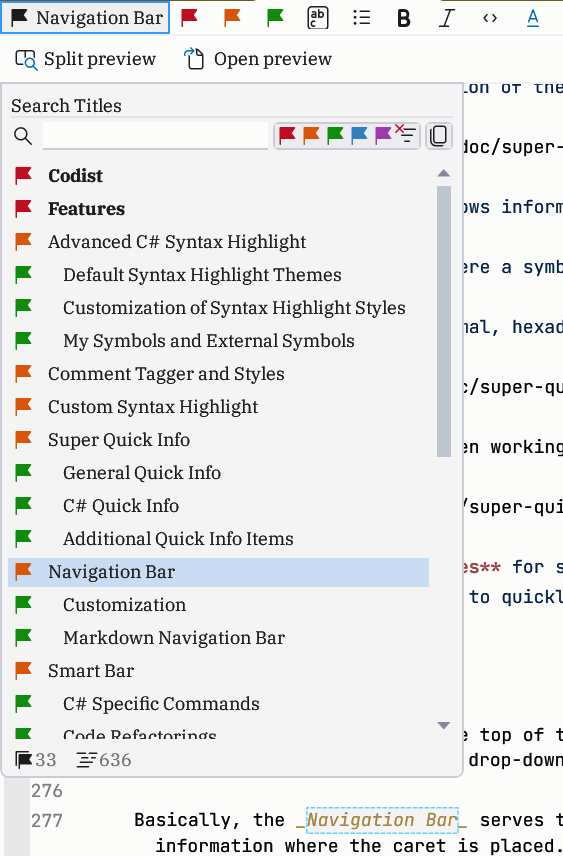Go to the Codist title

(218, 176)
